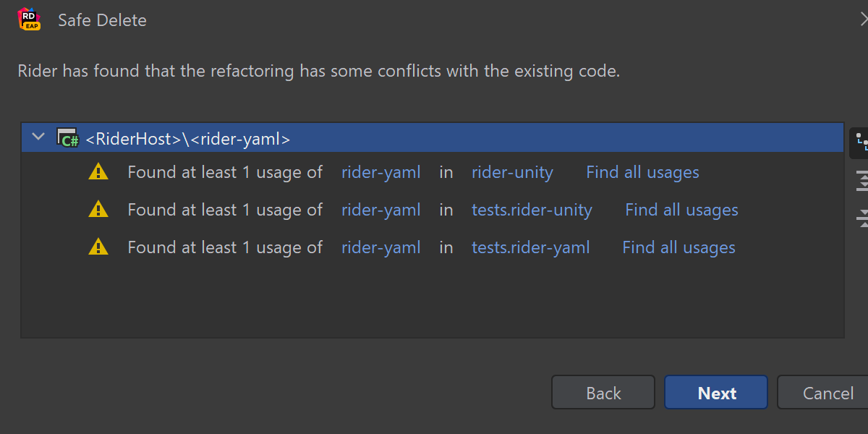Find all usages in tests.rider-yaml

coord(678,247)
